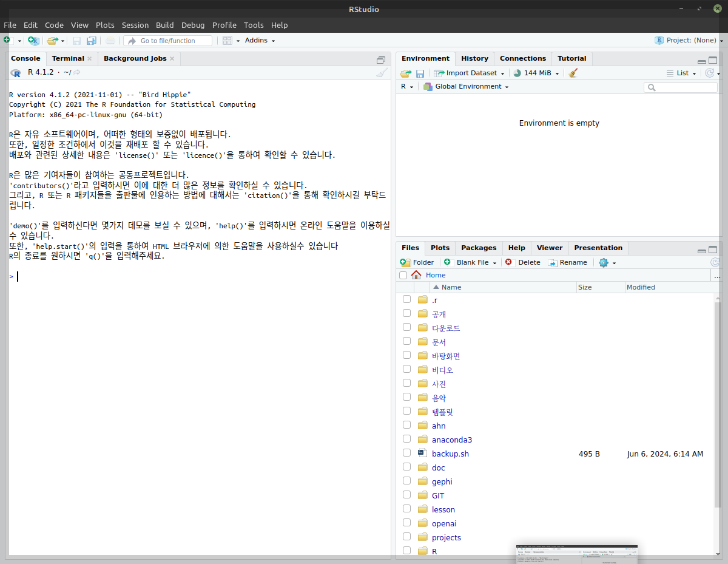Check the box next to projects folder
This screenshot has height=564, width=728.
tap(406, 537)
